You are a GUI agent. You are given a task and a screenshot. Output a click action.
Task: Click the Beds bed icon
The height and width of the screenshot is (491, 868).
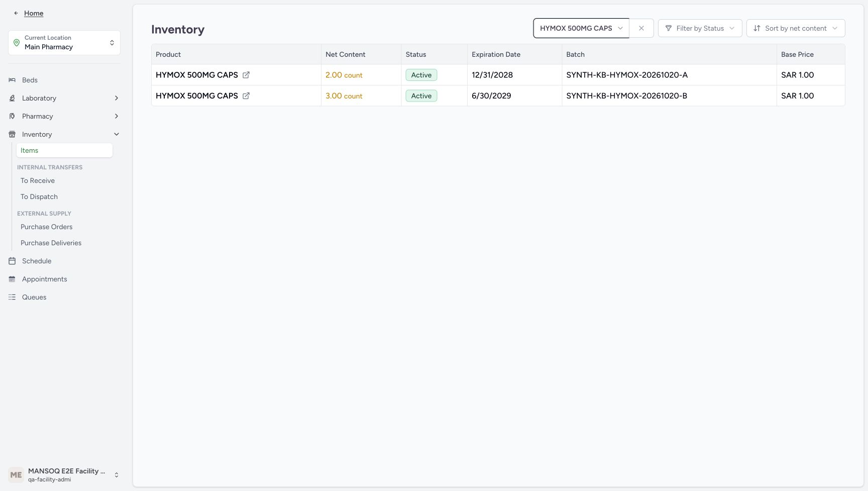[12, 80]
